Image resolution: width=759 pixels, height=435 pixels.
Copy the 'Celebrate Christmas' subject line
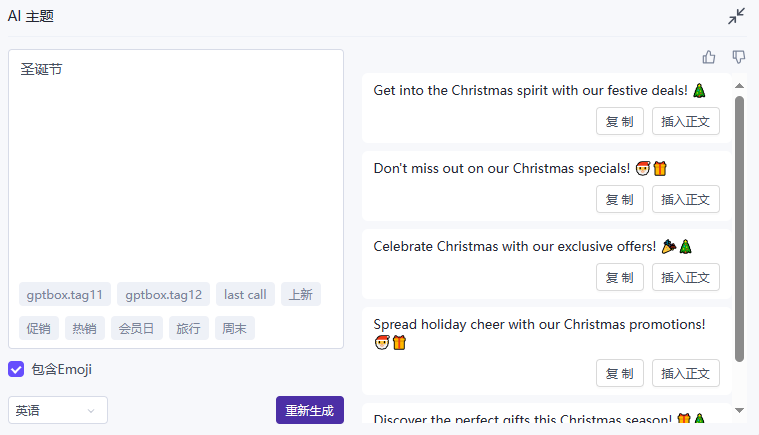coord(620,277)
